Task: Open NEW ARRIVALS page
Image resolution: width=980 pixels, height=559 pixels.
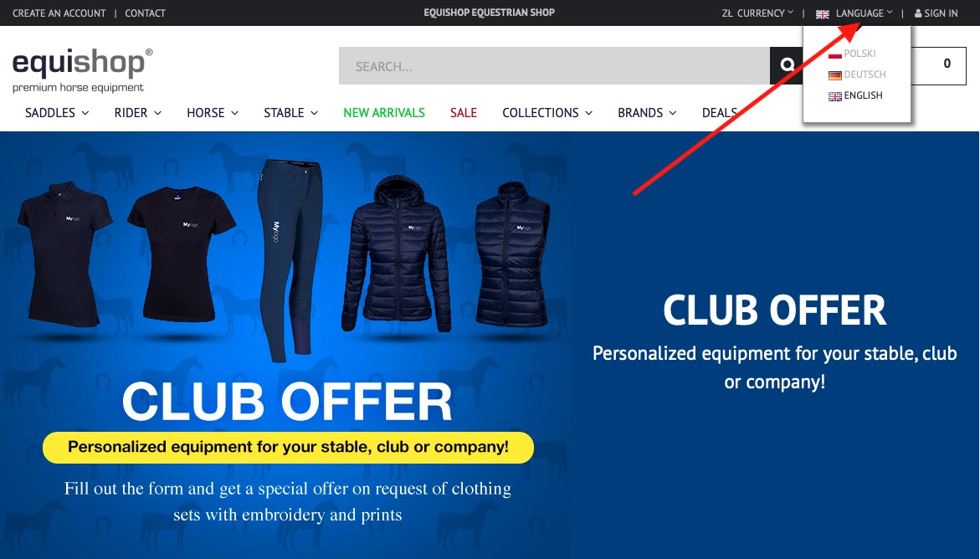Action: click(x=384, y=112)
